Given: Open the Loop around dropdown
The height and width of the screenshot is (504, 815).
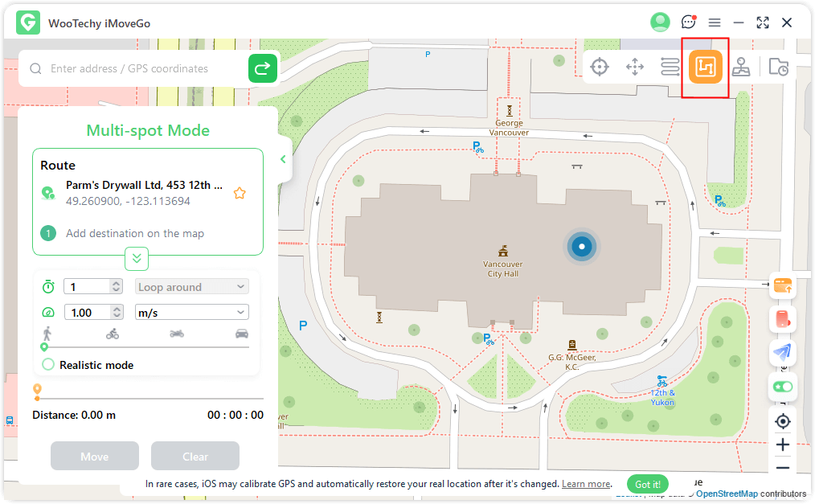Looking at the screenshot, I should coord(191,287).
